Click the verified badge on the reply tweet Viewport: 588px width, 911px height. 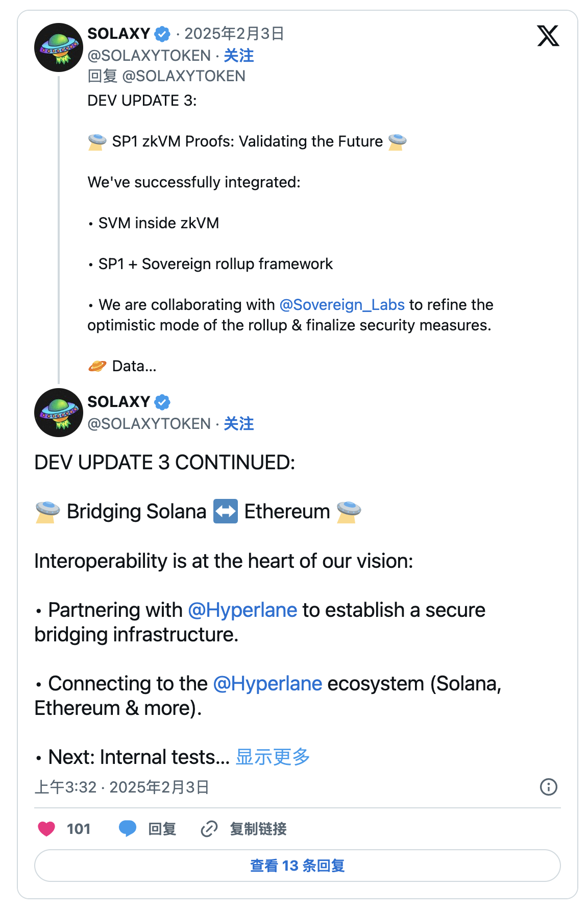tap(162, 402)
